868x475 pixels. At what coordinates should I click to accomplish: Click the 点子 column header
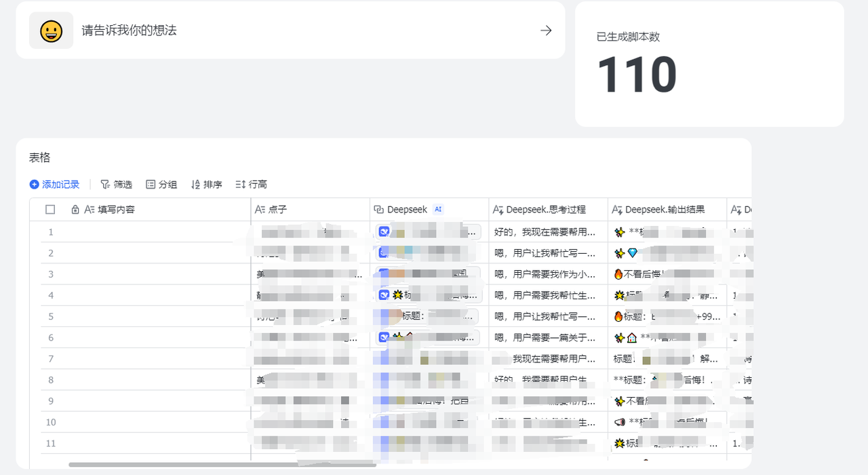(311, 210)
